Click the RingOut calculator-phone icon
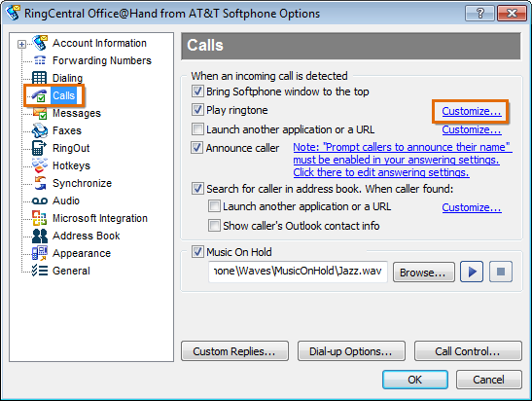The height and width of the screenshot is (401, 532). [39, 148]
